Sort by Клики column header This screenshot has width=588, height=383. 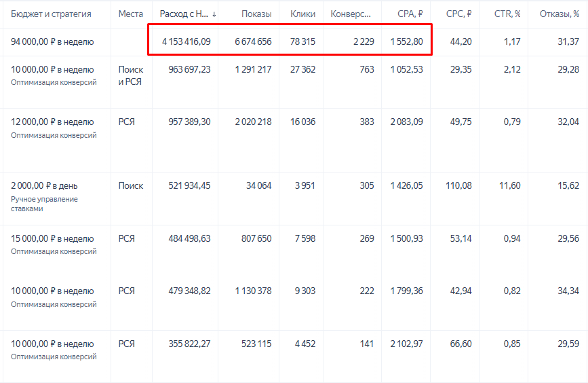(x=302, y=14)
